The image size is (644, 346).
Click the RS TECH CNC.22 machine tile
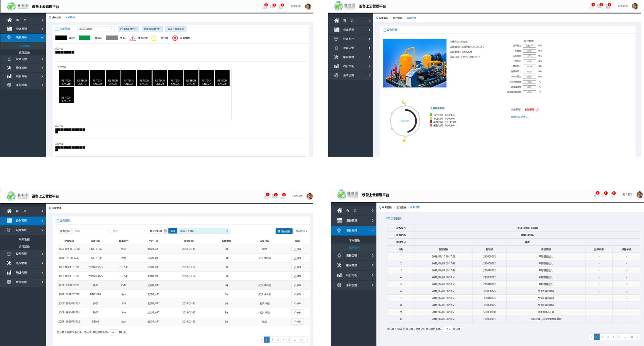128,78
